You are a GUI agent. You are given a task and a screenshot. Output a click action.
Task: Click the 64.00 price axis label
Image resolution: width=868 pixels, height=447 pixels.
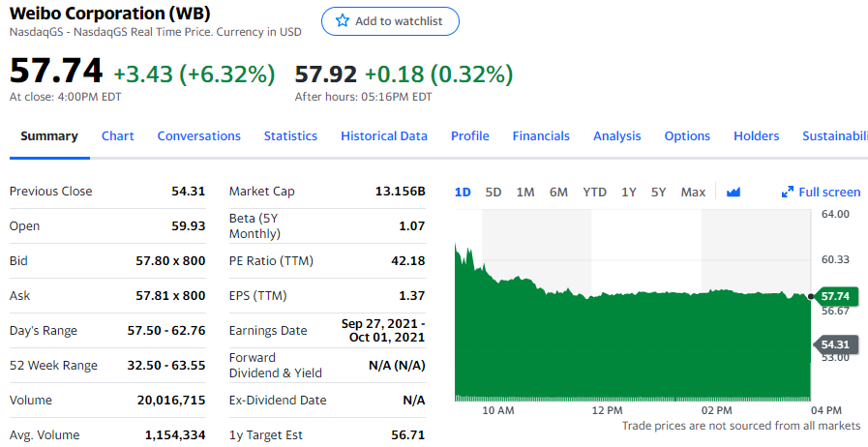(x=835, y=214)
